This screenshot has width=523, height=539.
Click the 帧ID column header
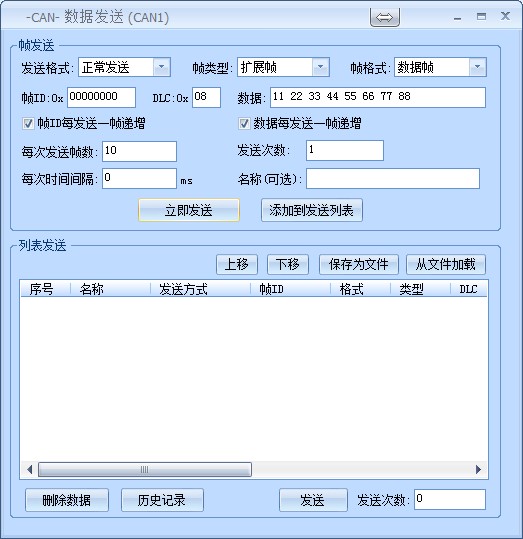click(290, 289)
